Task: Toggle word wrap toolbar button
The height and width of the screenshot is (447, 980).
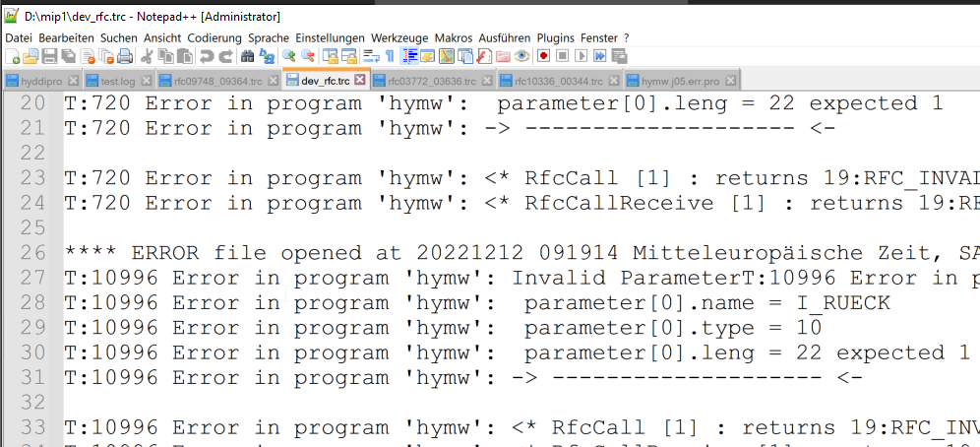Action: pos(371,56)
